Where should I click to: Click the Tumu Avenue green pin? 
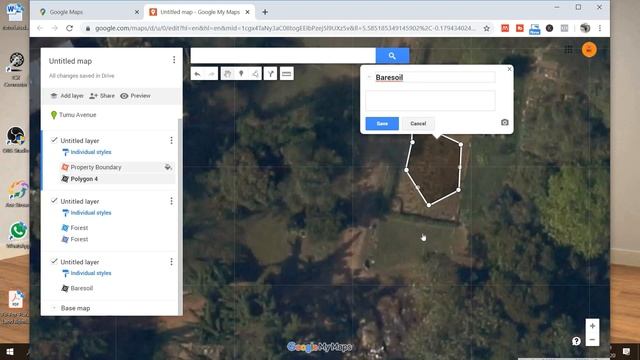[x=53, y=115]
